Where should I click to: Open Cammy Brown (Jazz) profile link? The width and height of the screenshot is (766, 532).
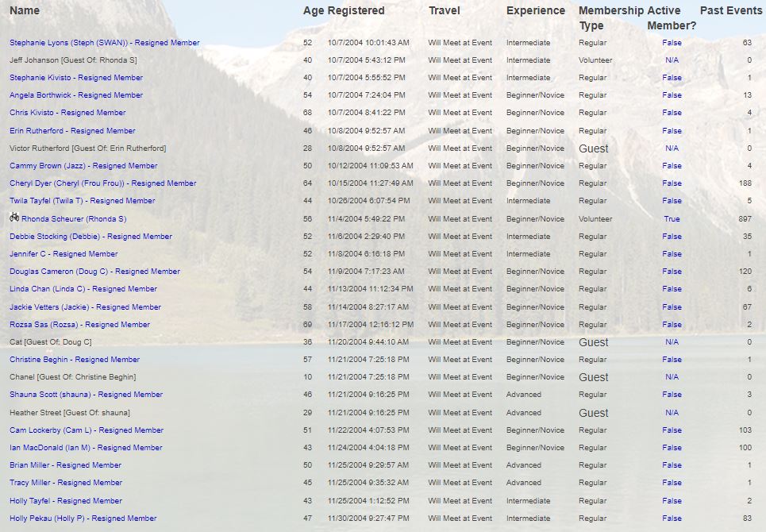click(83, 166)
